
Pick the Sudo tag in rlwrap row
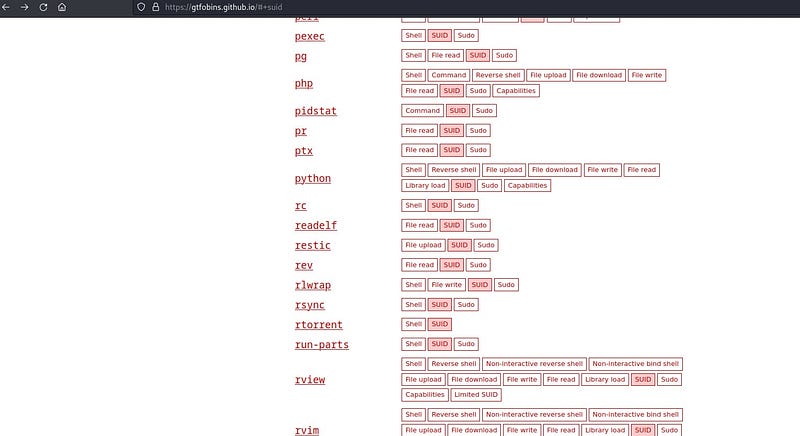pos(506,284)
